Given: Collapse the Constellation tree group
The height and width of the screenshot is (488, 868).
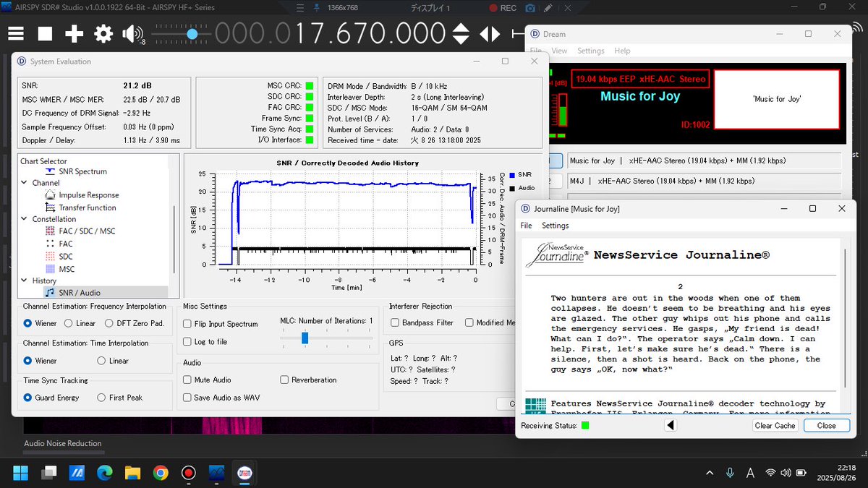Looking at the screenshot, I should (x=25, y=219).
